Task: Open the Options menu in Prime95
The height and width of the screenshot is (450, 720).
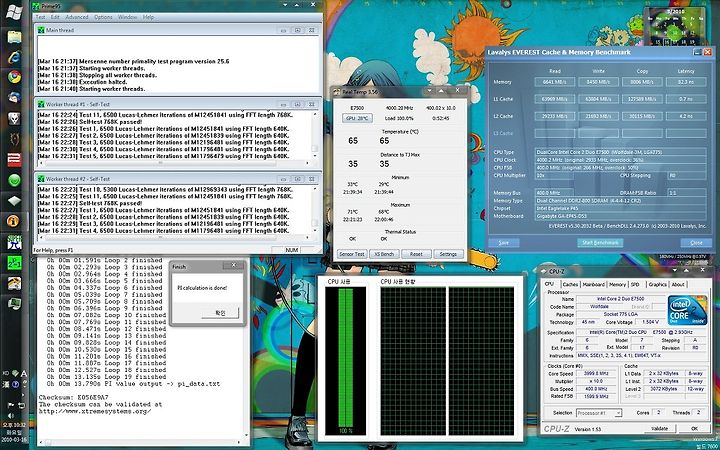Action: coord(103,17)
